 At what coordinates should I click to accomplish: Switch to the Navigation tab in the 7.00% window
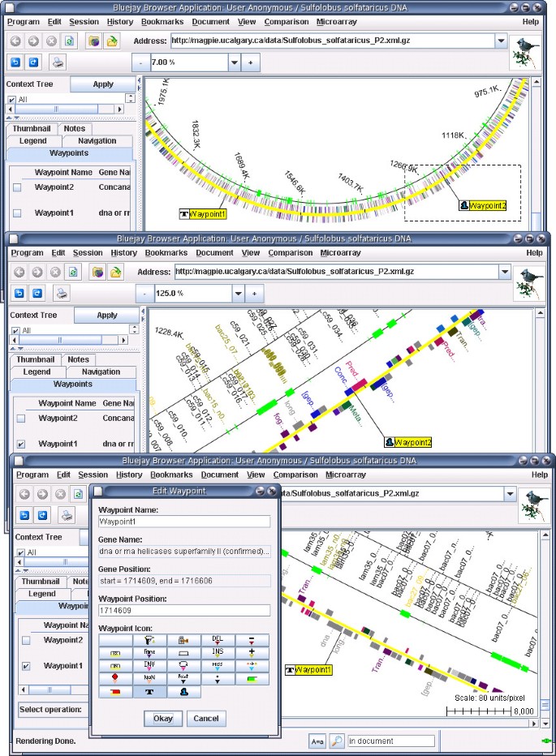click(97, 141)
